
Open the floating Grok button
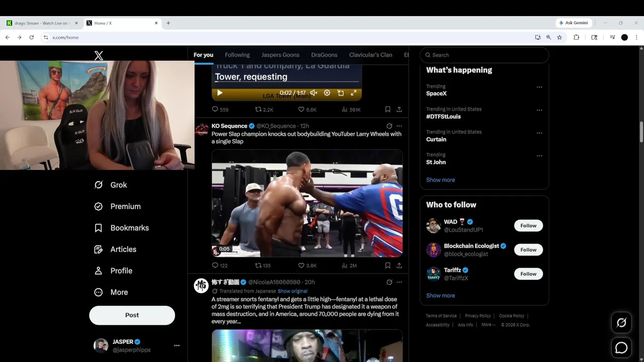621,323
